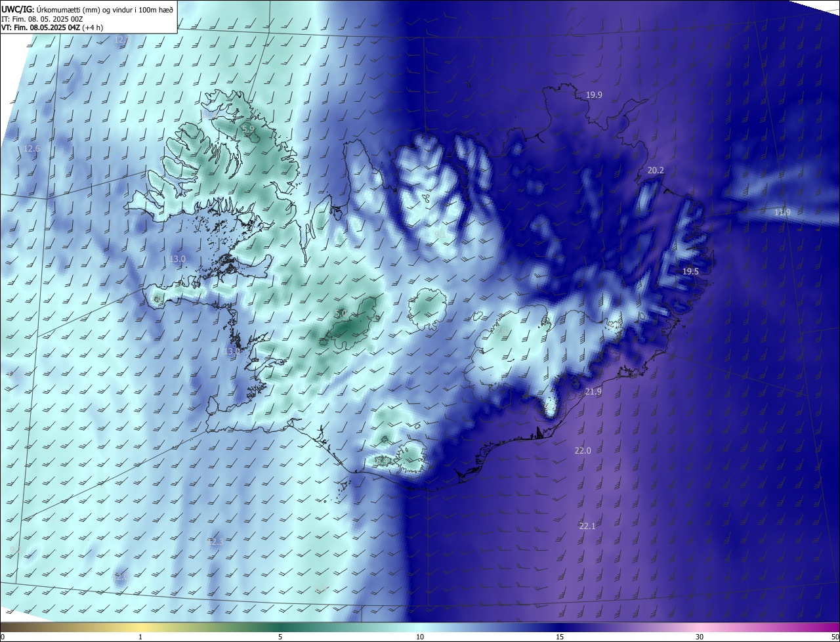Click the 21.9 value label
Screen dimensions: 840x642
(x=593, y=391)
